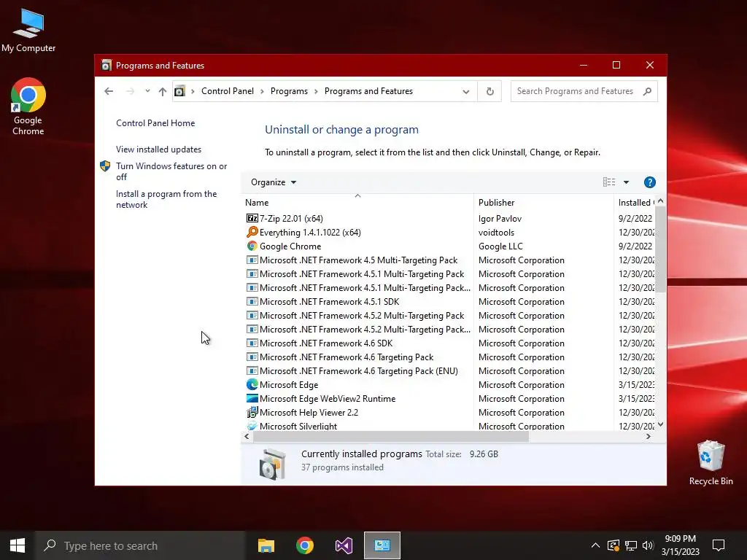The width and height of the screenshot is (747, 560).
Task: Click the Edge WebView2 Runtime icon
Action: pos(252,399)
